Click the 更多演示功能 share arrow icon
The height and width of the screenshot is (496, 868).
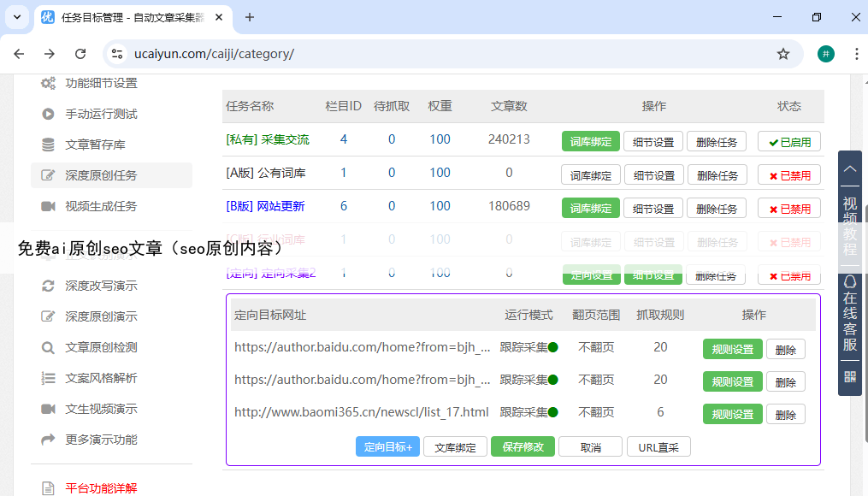click(48, 440)
